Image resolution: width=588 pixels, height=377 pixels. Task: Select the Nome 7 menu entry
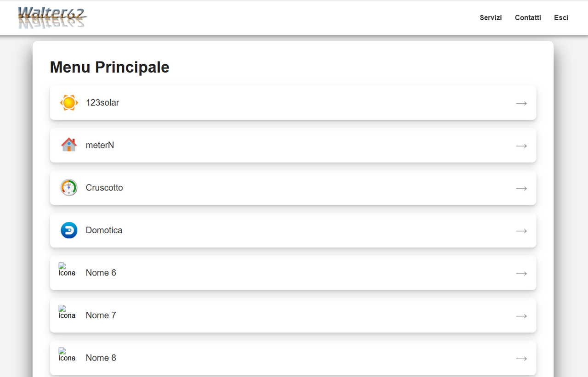(x=293, y=315)
